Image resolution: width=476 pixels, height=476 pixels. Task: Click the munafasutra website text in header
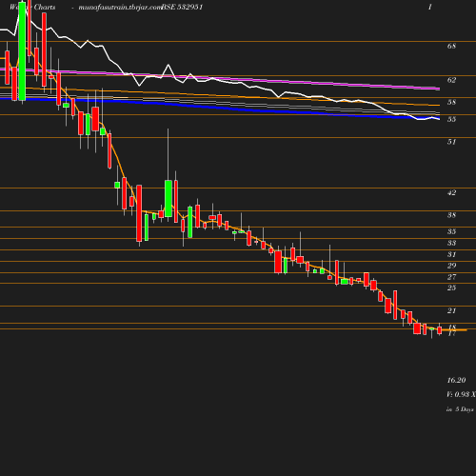click(x=120, y=8)
